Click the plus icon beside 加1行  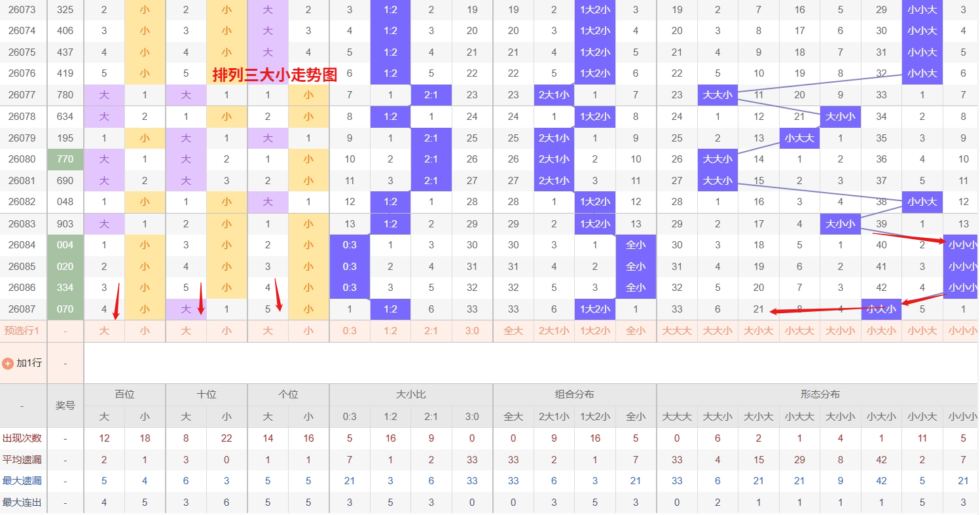tap(8, 363)
